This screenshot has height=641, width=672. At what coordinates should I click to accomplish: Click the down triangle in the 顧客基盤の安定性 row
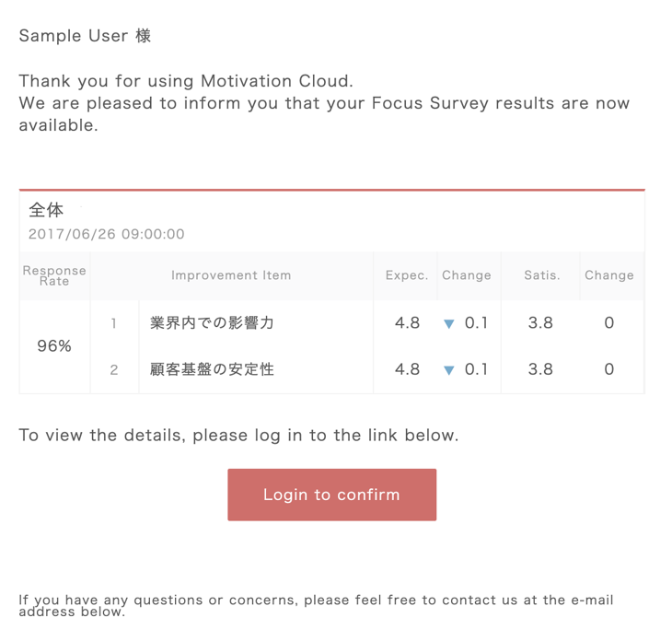pyautogui.click(x=449, y=370)
